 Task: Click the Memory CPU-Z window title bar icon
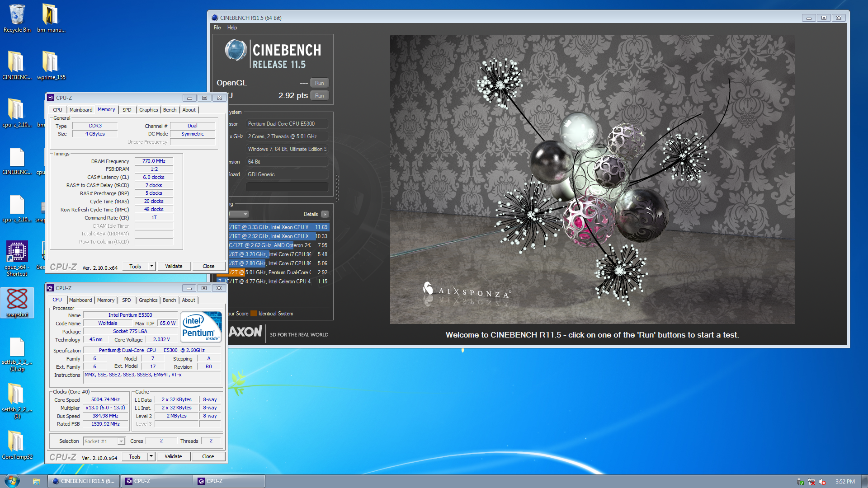coord(51,98)
